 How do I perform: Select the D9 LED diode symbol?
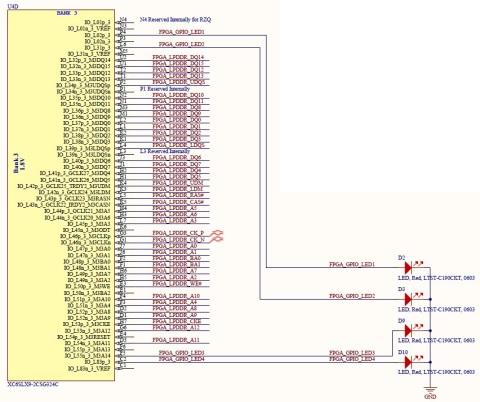click(409, 331)
